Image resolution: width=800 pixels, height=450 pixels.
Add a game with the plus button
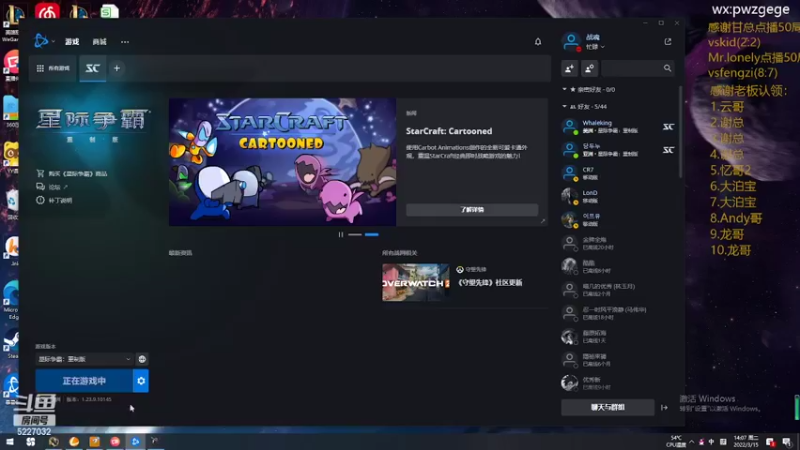pyautogui.click(x=117, y=68)
